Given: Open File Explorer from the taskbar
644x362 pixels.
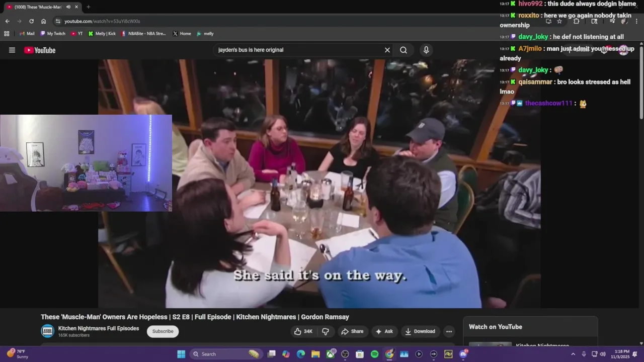Looking at the screenshot, I should pos(315,354).
